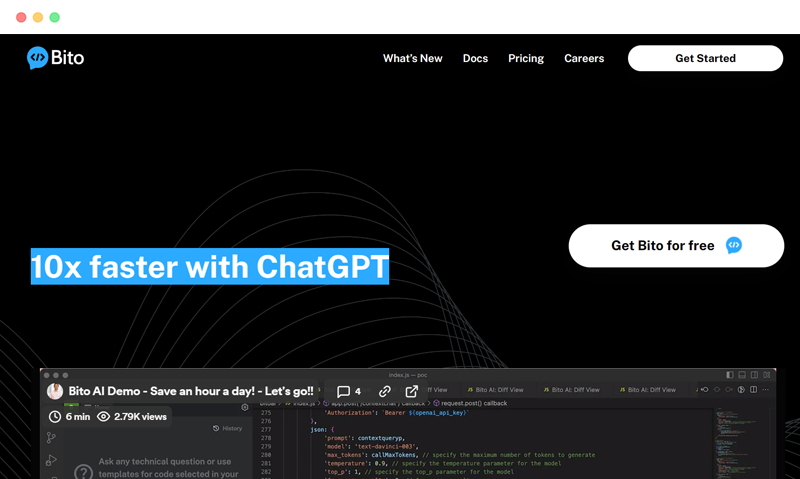800x479 pixels.
Task: Visit the Careers page
Action: 584,58
